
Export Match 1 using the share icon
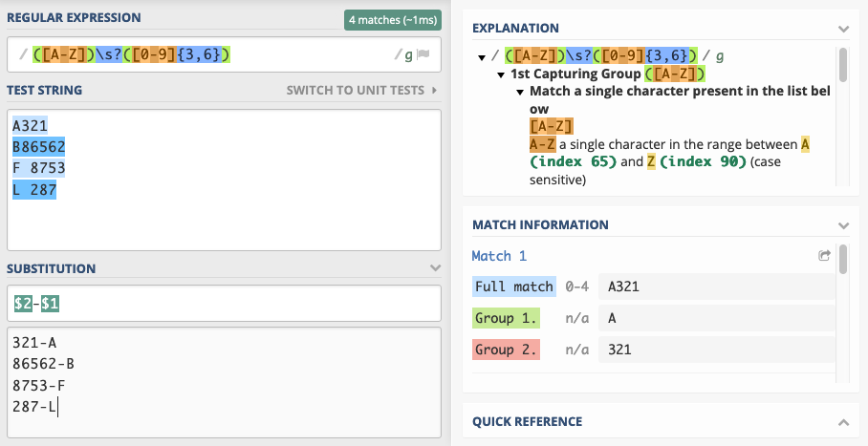(x=824, y=256)
